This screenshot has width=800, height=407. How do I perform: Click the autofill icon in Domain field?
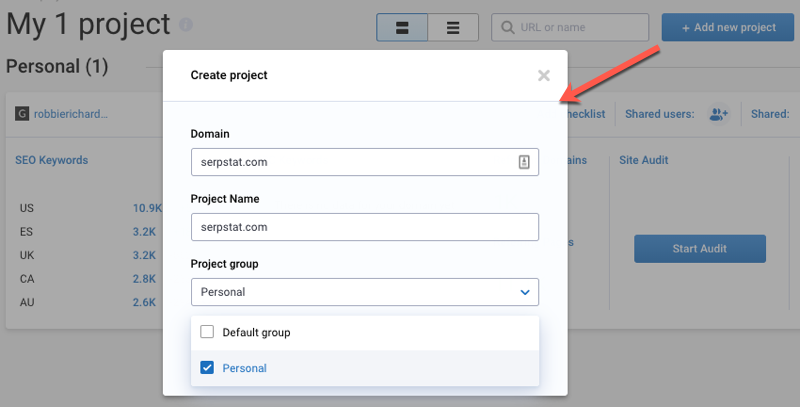pyautogui.click(x=524, y=162)
